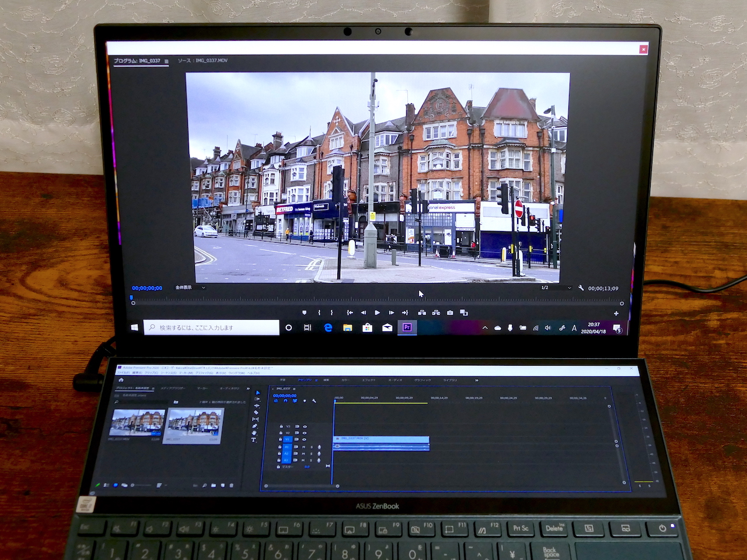Open Program Monitor settings wrench
The height and width of the screenshot is (560, 747).
581,288
